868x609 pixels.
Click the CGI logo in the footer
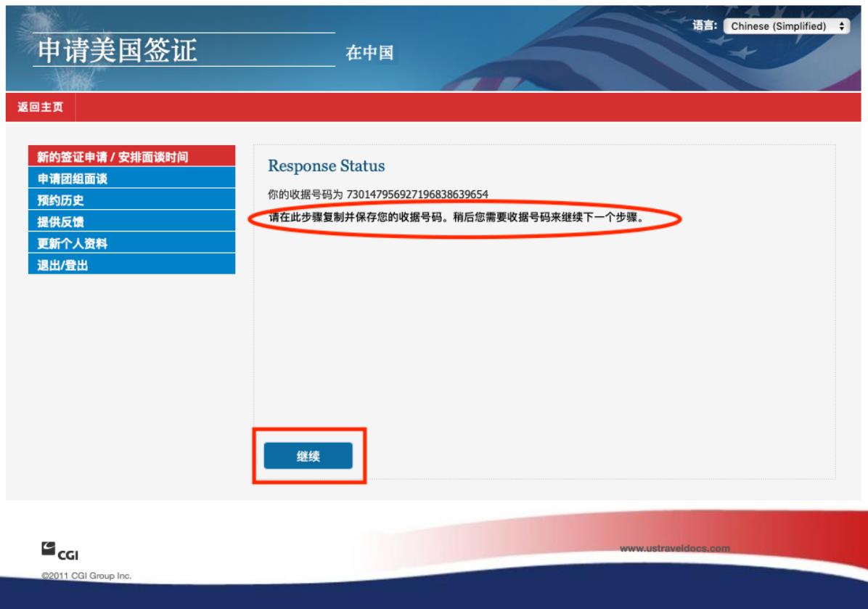[x=60, y=552]
